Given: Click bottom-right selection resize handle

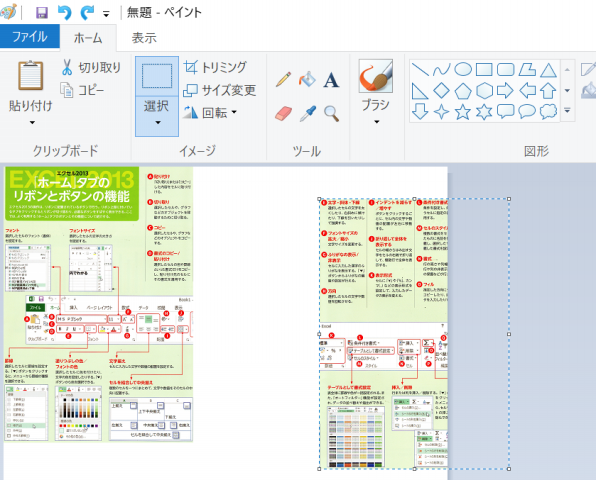Looking at the screenshot, I should tap(509, 469).
